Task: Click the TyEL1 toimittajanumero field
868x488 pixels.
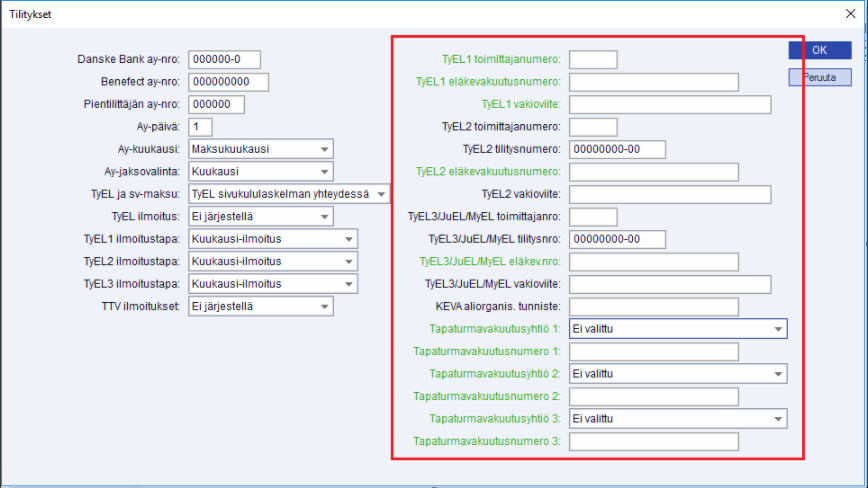Action: click(x=592, y=60)
